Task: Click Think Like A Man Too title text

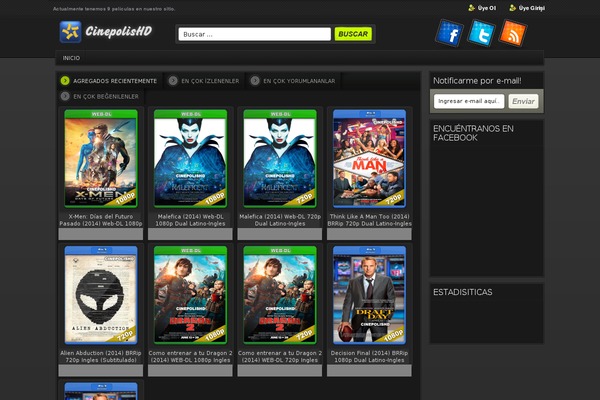Action: pyautogui.click(x=369, y=220)
